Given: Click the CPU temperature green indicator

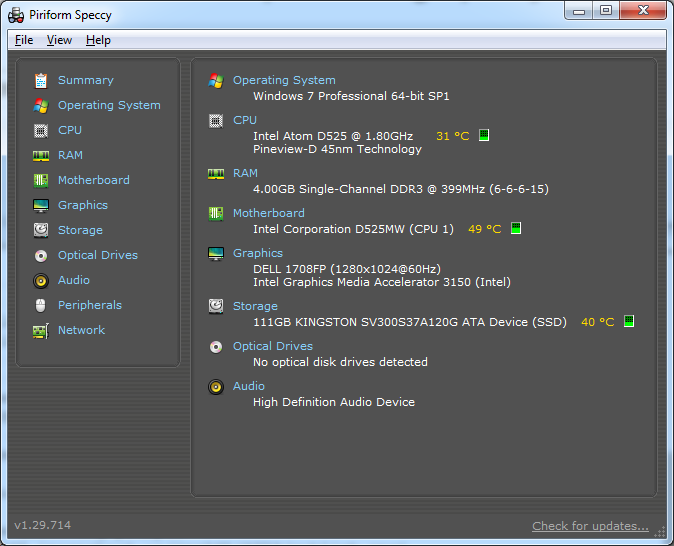Looking at the screenshot, I should point(484,135).
